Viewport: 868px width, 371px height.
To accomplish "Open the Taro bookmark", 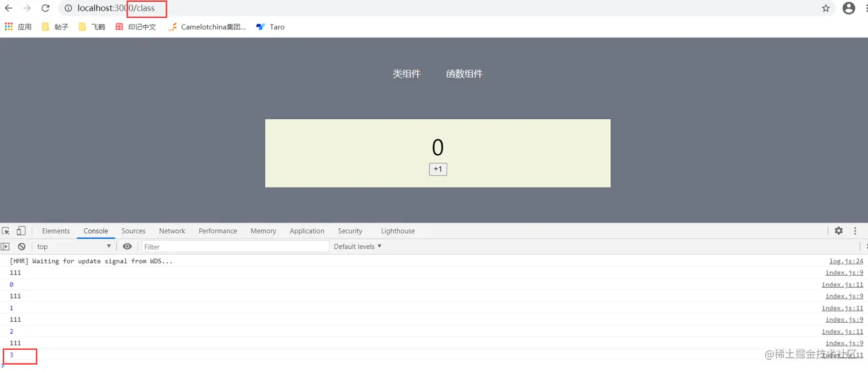I will [x=270, y=27].
